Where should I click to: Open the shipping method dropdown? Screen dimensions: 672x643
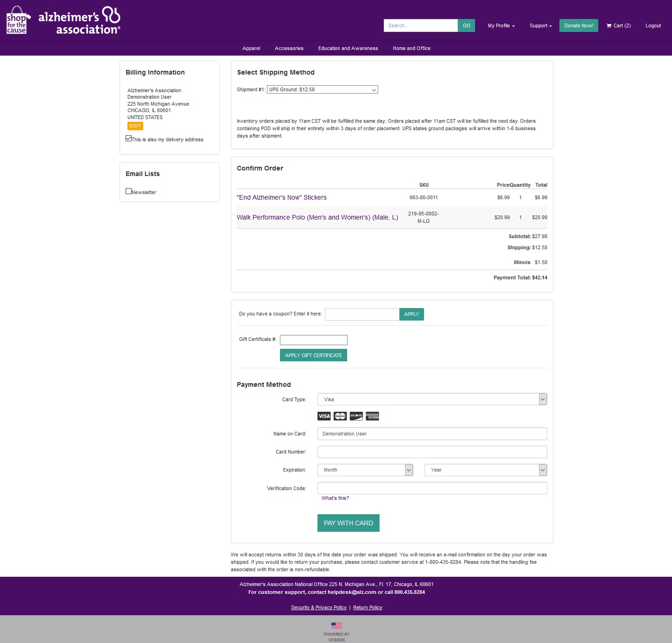tap(322, 90)
